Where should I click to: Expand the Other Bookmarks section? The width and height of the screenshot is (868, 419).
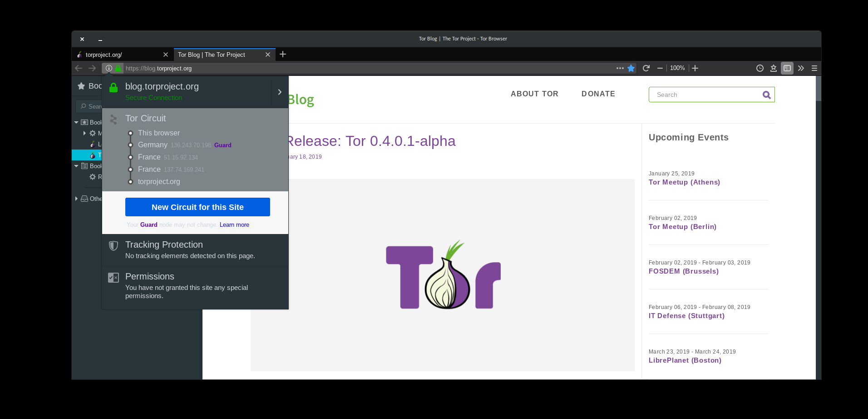coord(76,199)
